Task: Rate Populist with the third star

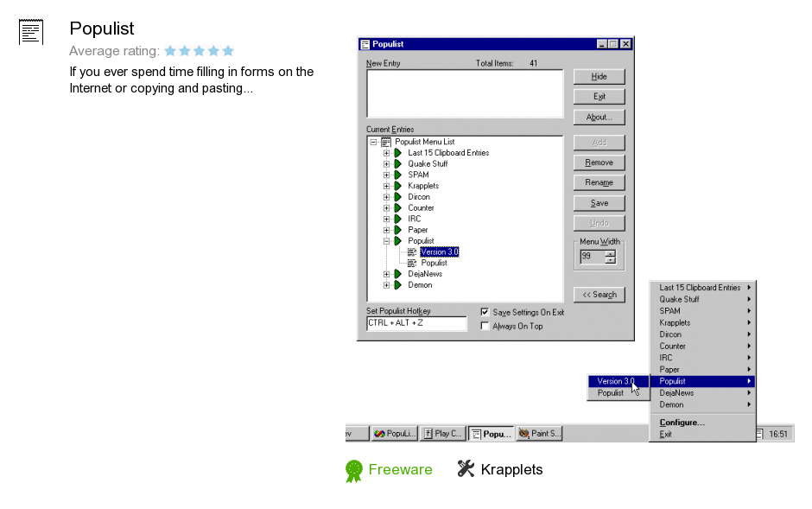Action: tap(200, 51)
